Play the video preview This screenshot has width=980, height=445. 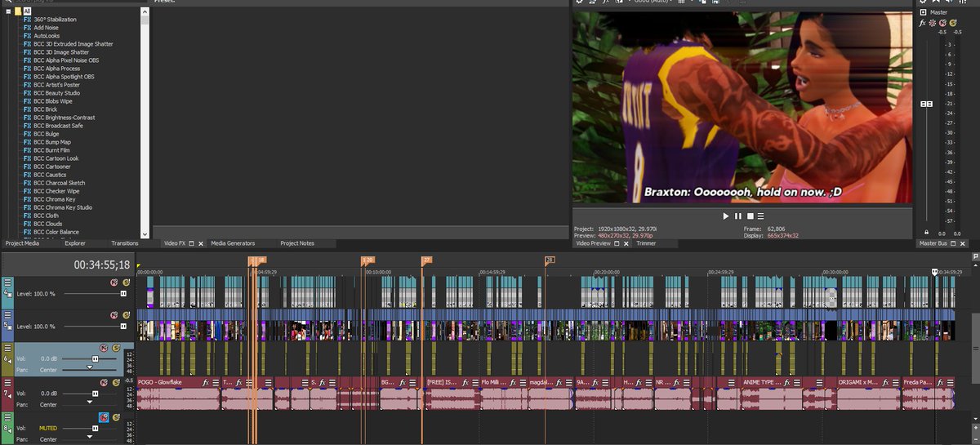pos(726,216)
